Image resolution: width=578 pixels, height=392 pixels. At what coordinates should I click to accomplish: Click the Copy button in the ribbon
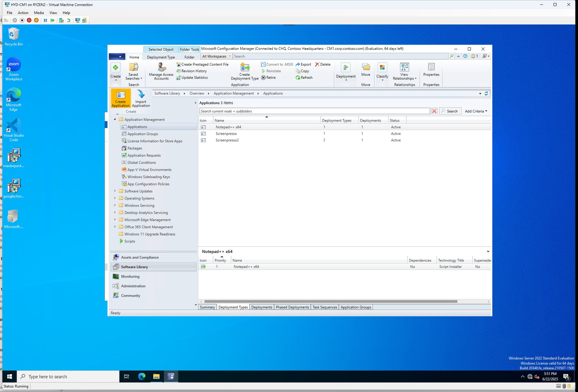pos(303,71)
